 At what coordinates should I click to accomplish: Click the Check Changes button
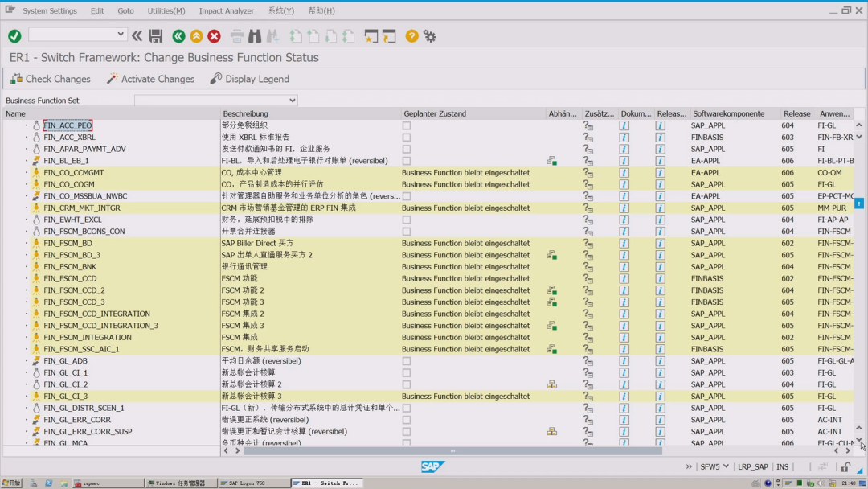point(51,79)
